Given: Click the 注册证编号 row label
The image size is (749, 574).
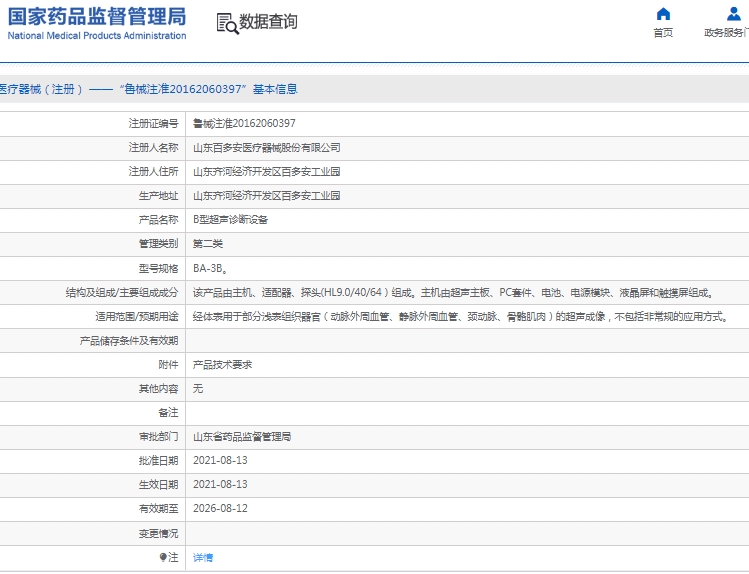Looking at the screenshot, I should (153, 124).
